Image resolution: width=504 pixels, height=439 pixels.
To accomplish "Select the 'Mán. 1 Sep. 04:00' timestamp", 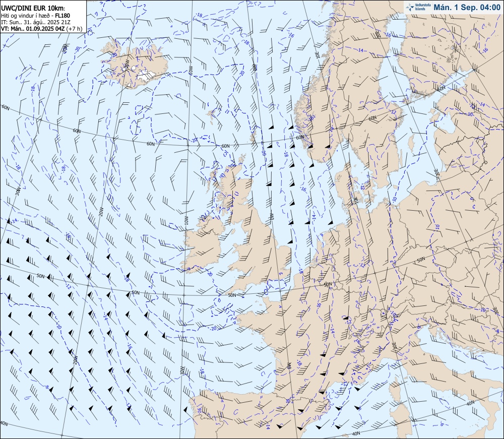I will (467, 7).
